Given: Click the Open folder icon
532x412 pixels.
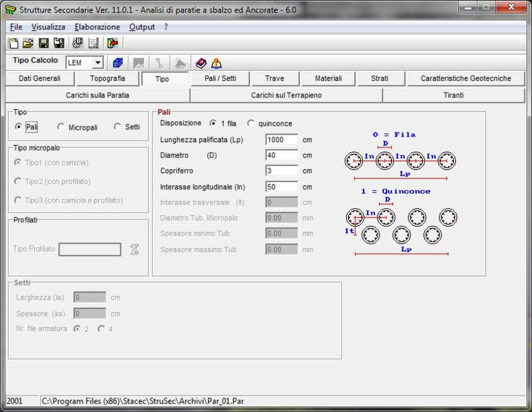Looking at the screenshot, I should 28,43.
